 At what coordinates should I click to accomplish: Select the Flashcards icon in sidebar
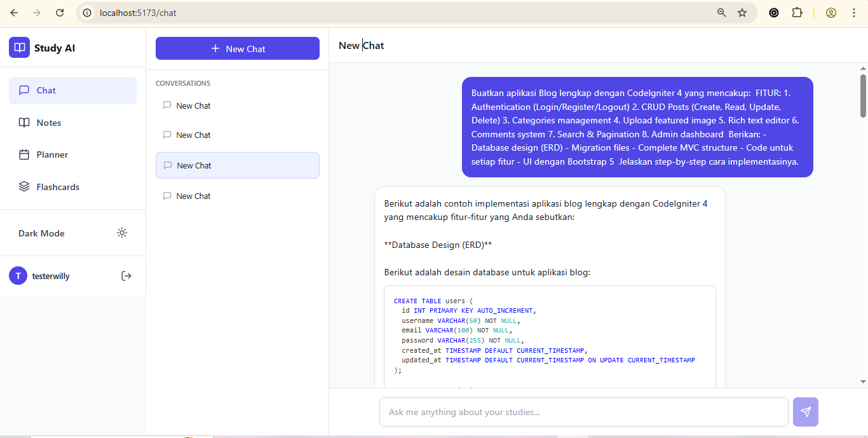tap(24, 186)
